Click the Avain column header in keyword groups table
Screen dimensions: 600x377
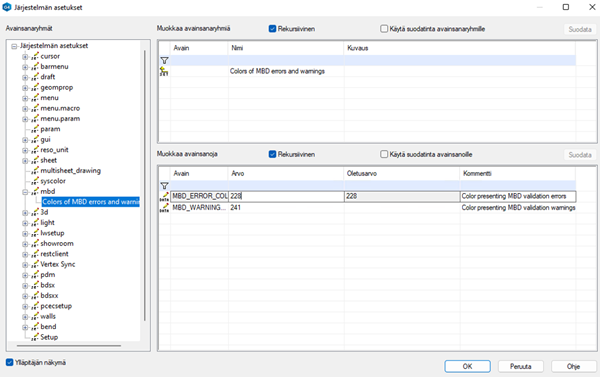pyautogui.click(x=199, y=48)
